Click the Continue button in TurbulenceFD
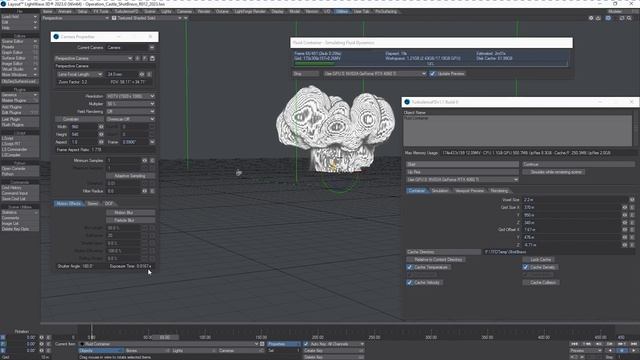640x360 pixels. click(x=579, y=164)
